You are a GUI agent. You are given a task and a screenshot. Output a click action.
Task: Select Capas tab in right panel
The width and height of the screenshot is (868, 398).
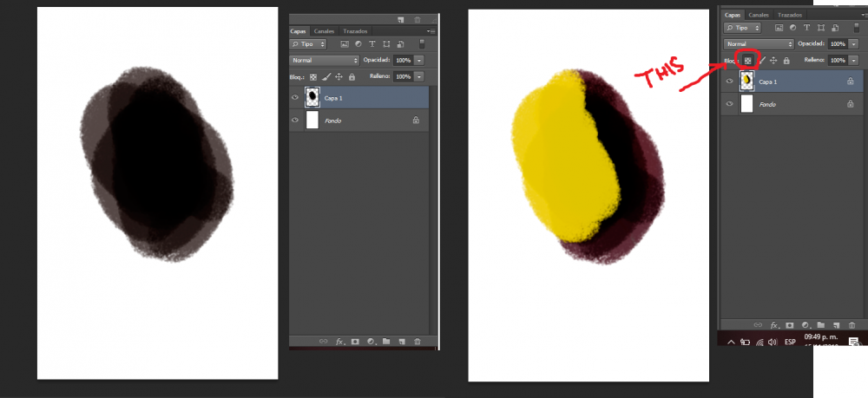click(x=733, y=16)
